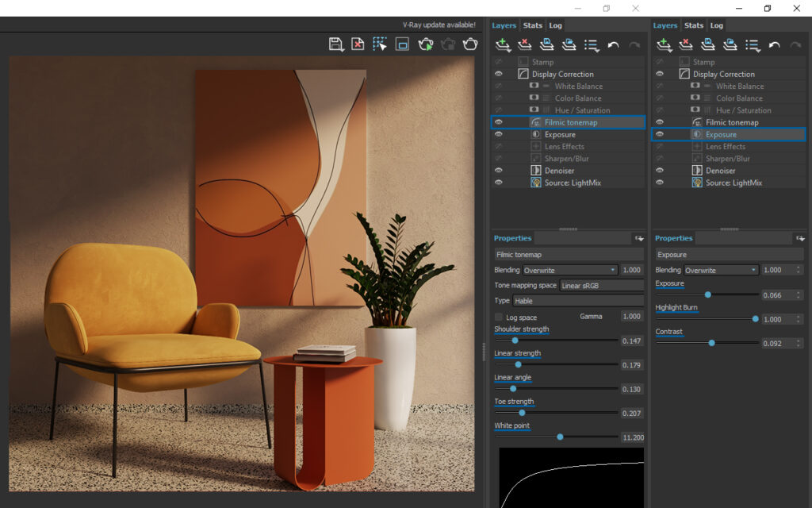Toggle Denoiser layer visibility in right Layers panel
Screen dimensions: 812x508
tap(659, 171)
